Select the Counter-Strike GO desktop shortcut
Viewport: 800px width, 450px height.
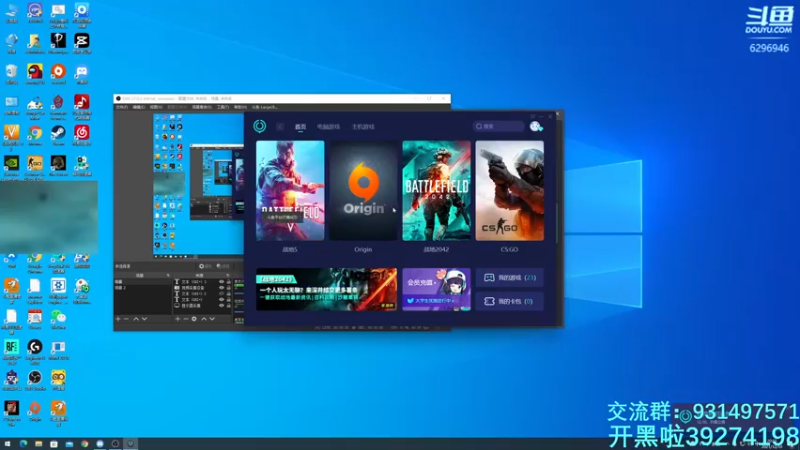coord(35,167)
